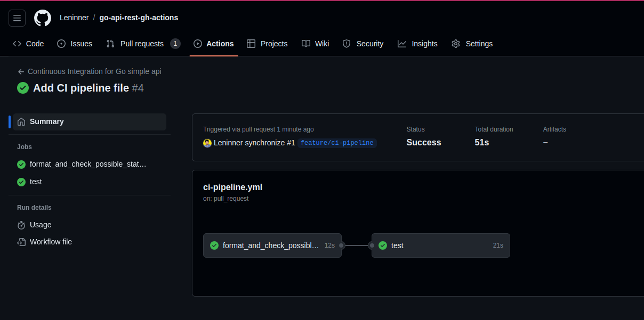The image size is (644, 320).
Task: Click the back arrow to workflow runs
Action: click(21, 71)
